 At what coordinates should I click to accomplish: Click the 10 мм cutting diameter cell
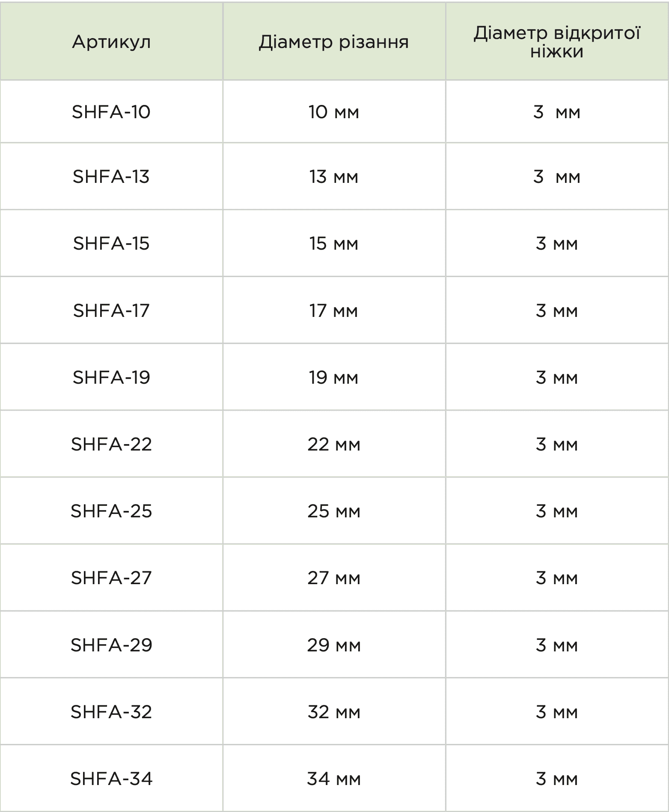pos(334,112)
